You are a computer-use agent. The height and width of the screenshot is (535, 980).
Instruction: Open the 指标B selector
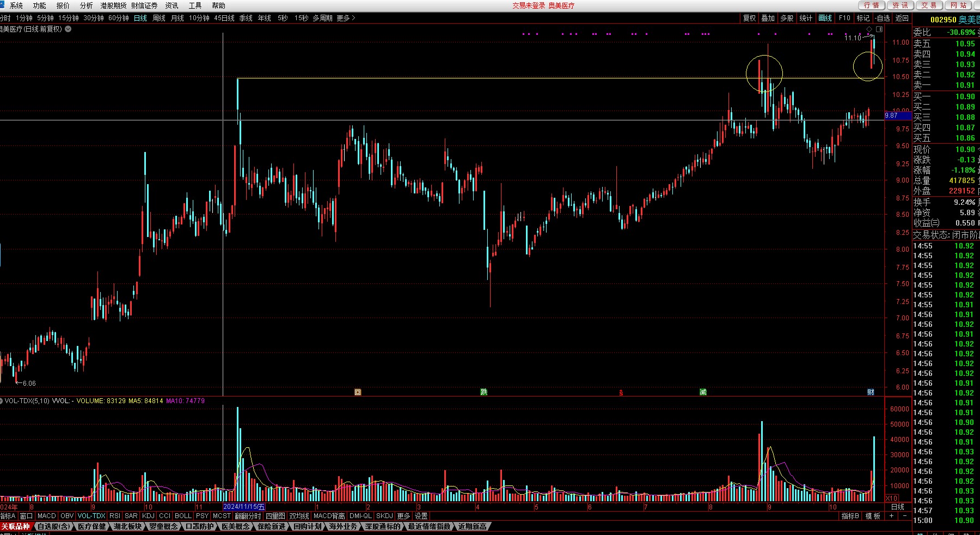click(x=850, y=516)
